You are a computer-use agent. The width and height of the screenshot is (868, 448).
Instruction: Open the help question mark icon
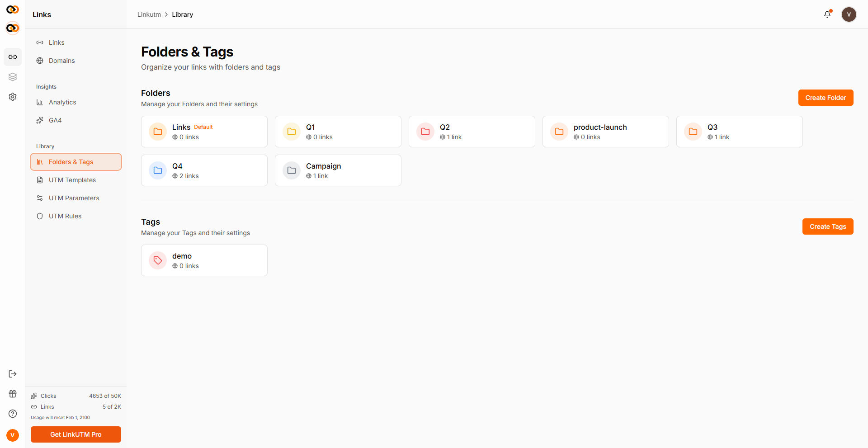point(13,414)
